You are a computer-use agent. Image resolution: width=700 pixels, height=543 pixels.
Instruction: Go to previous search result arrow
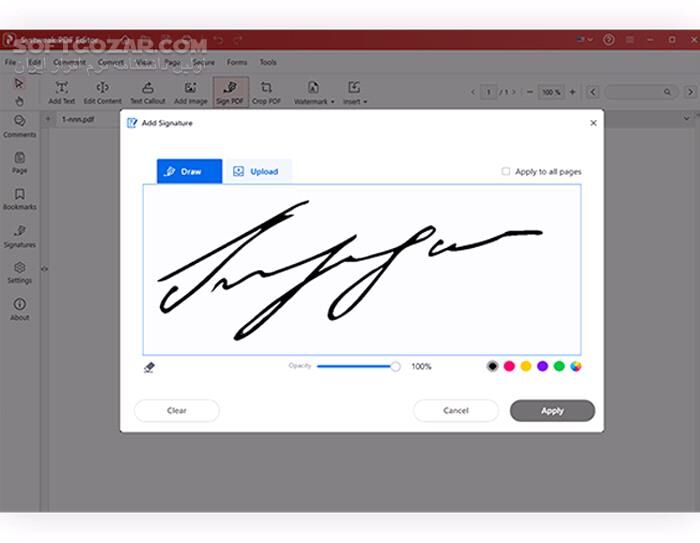pyautogui.click(x=592, y=92)
